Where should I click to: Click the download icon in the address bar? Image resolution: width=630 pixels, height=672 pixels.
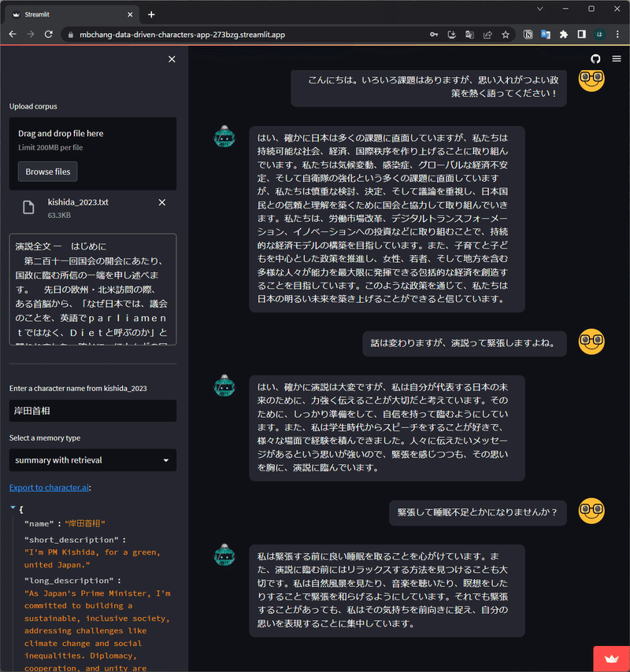coord(453,35)
